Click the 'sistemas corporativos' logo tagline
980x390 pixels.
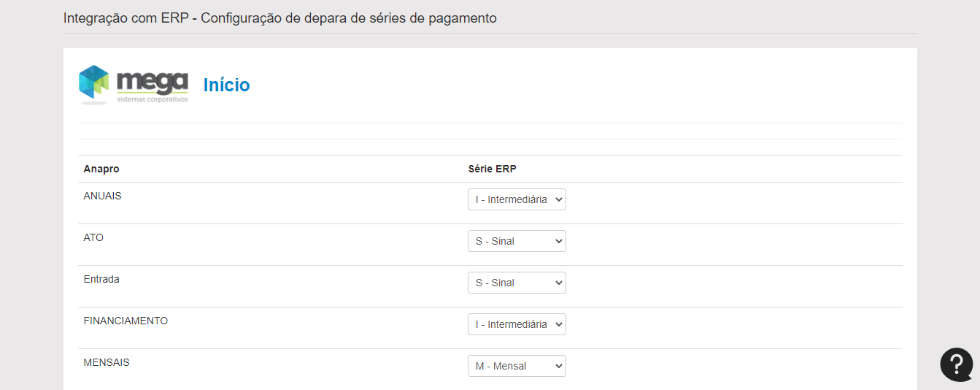click(152, 99)
